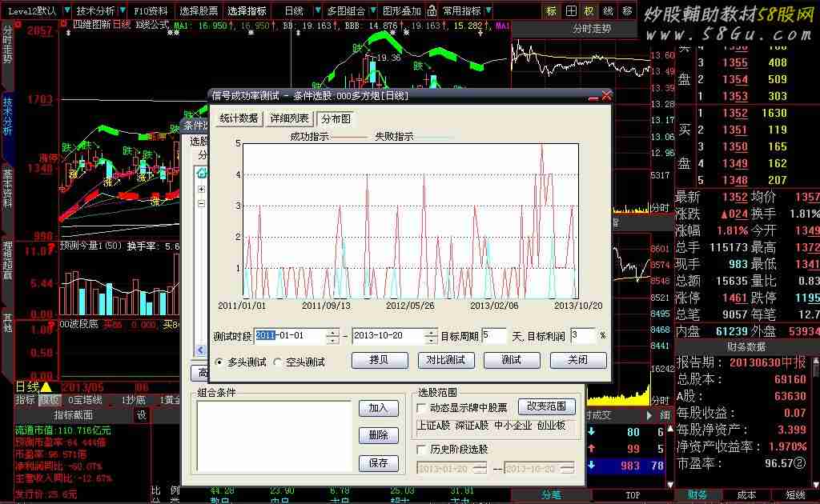Click the 财务数据 panel header
The image size is (820, 504).
pos(746,346)
